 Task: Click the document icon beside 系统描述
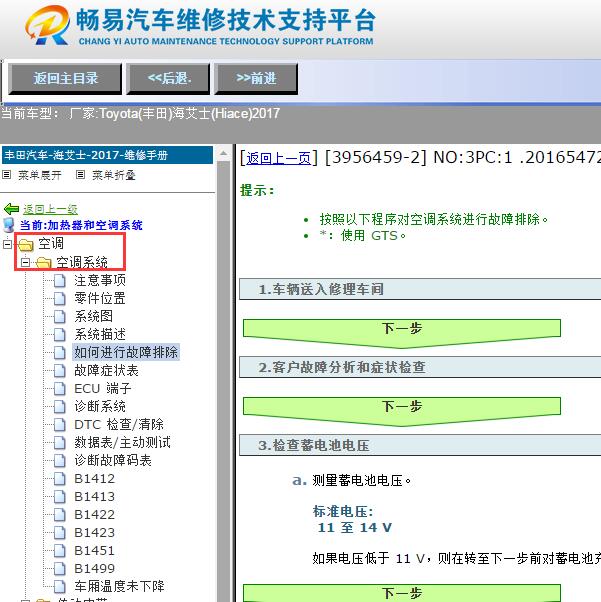(60, 334)
